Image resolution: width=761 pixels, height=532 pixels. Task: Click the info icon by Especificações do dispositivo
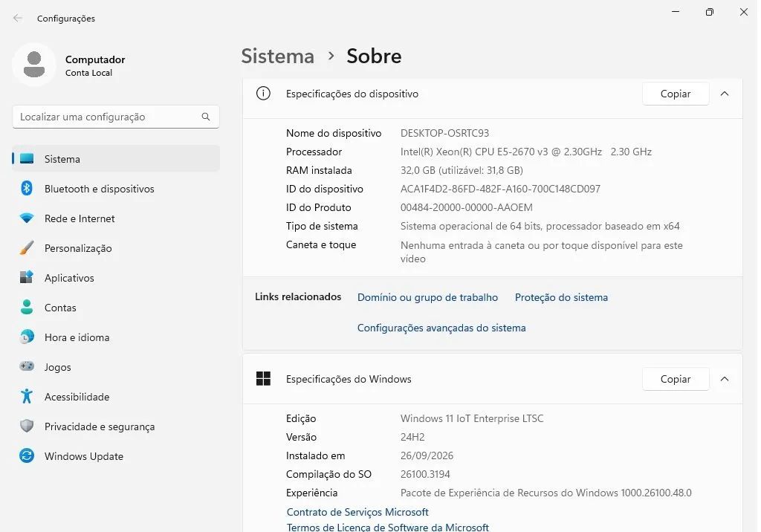tap(264, 93)
